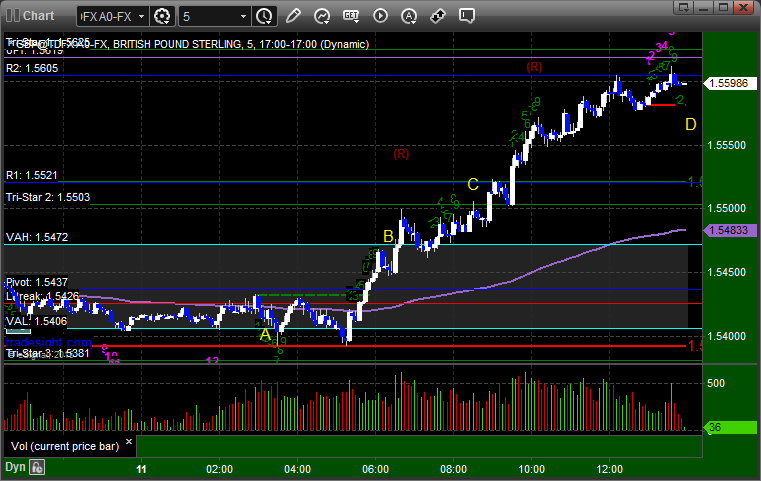Viewport: 761px width, 481px height.
Task: Open the symbol settings gear menu
Action: [162, 17]
